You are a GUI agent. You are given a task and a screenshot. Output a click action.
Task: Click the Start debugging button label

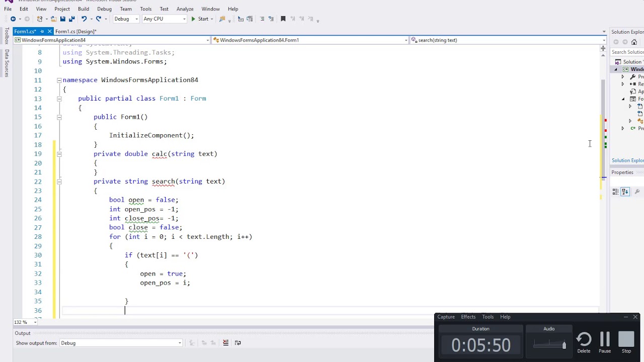click(203, 19)
